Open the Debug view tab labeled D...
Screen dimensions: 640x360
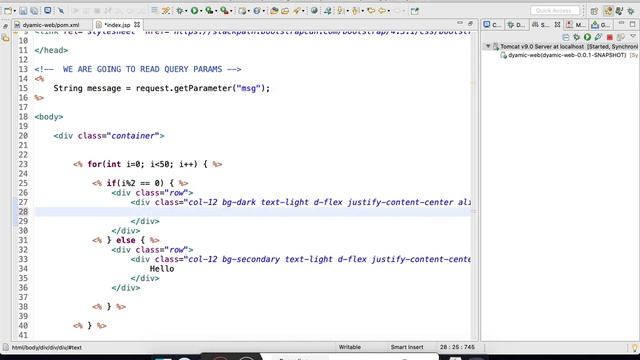[x=516, y=25]
